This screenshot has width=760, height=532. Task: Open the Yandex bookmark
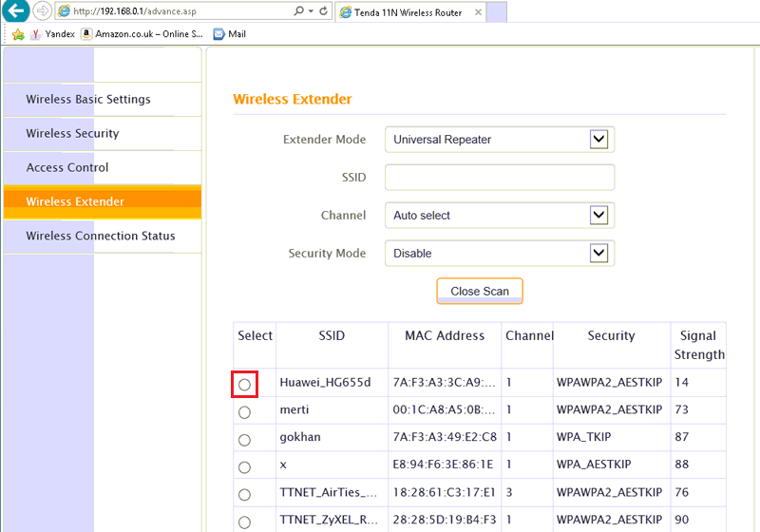tap(52, 34)
